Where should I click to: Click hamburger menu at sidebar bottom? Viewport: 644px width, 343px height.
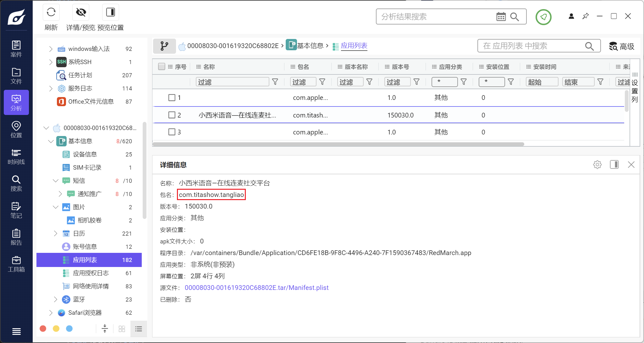coord(16,331)
